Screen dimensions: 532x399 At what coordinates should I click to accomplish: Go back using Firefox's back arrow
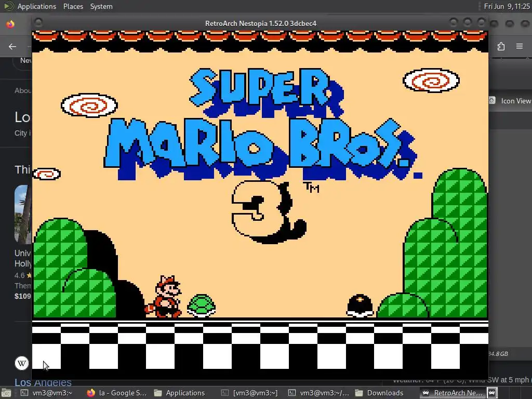12,46
